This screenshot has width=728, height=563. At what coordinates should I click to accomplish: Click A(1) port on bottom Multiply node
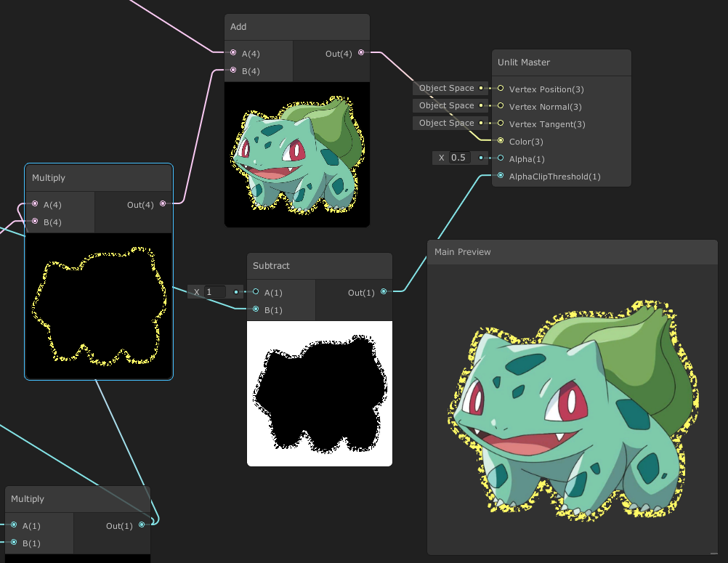pos(14,525)
